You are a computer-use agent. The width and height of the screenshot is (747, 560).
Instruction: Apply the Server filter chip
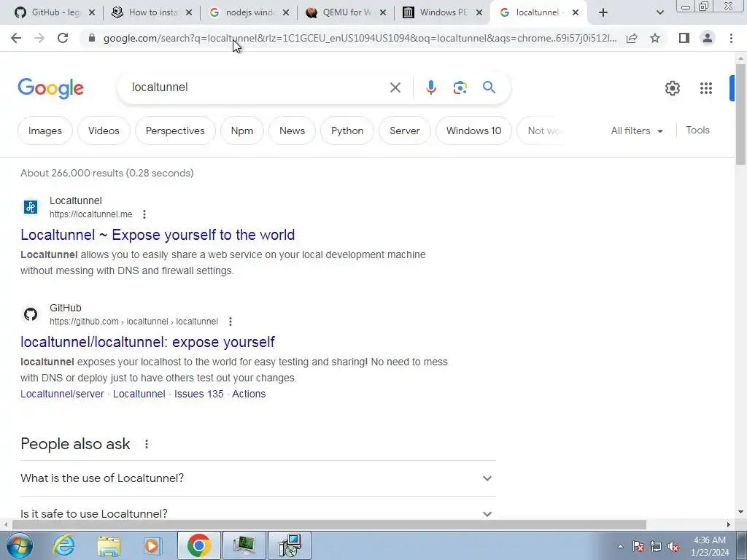pos(404,131)
